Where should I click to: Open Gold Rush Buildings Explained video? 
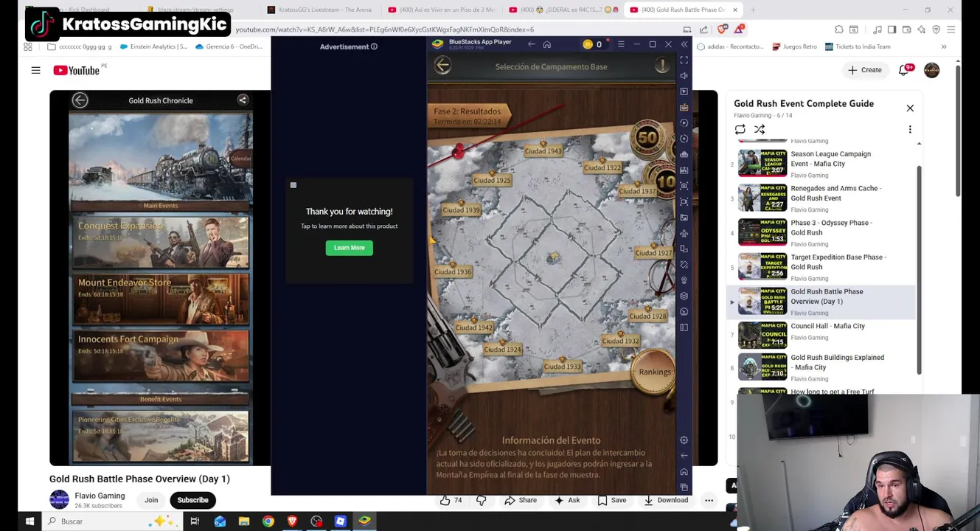pyautogui.click(x=821, y=367)
